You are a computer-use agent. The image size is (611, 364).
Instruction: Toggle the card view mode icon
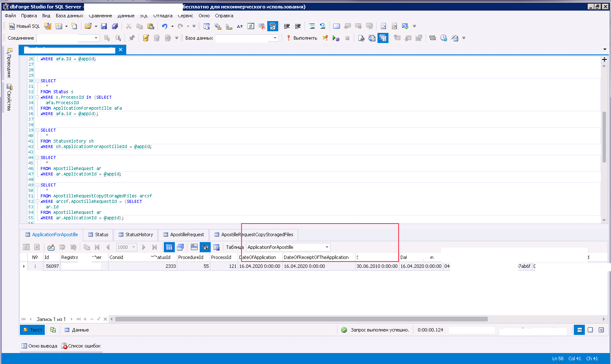tap(180, 247)
